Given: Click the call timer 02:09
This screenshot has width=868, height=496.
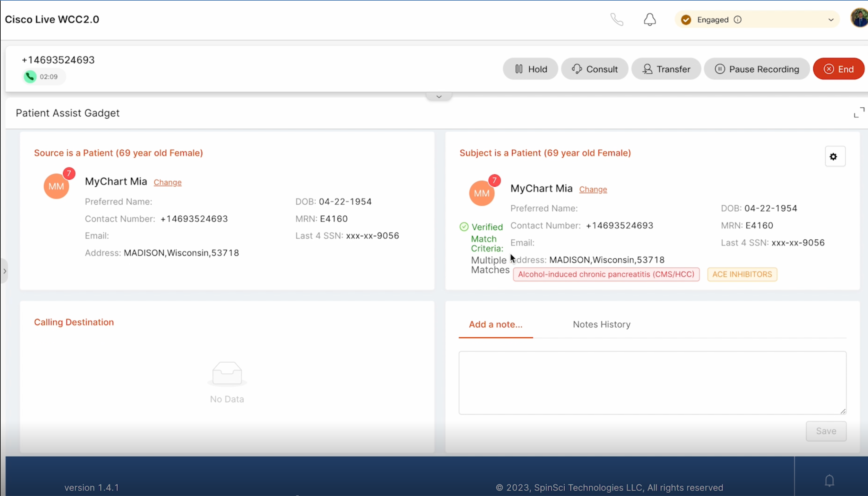Looking at the screenshot, I should coord(49,77).
